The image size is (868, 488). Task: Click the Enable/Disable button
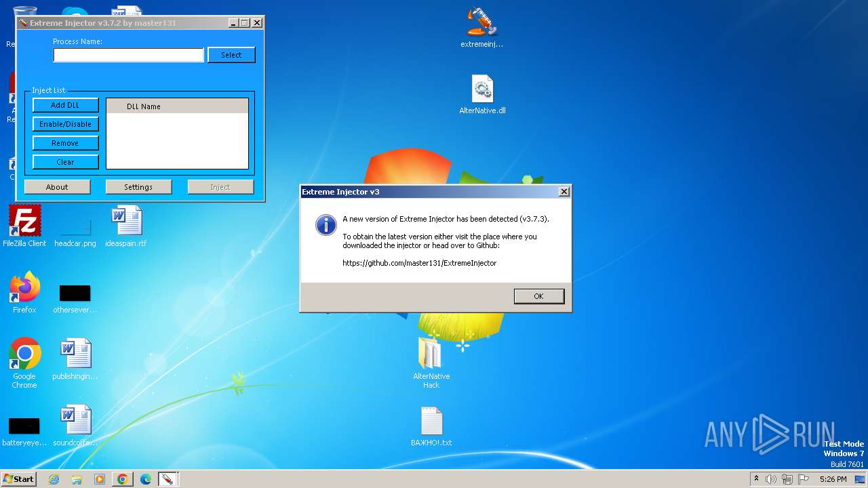click(x=66, y=124)
